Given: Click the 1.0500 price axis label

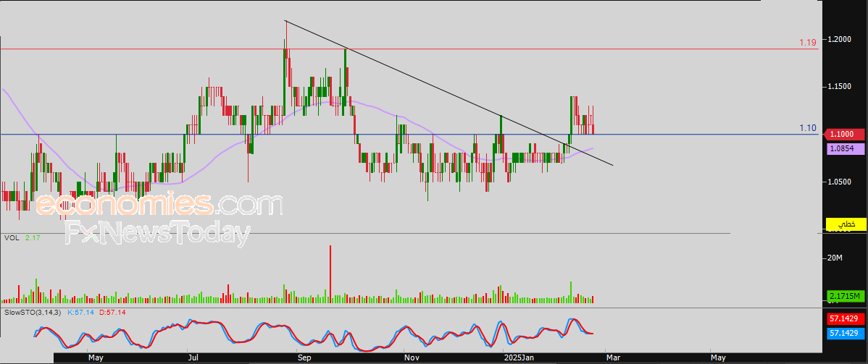Looking at the screenshot, I should click(840, 182).
